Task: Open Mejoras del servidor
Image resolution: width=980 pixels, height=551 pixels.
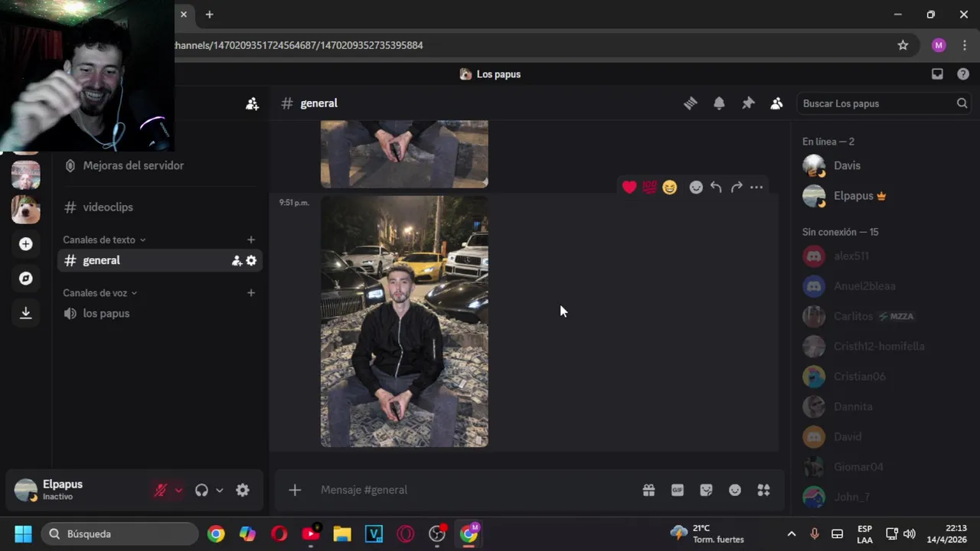Action: pyautogui.click(x=159, y=165)
